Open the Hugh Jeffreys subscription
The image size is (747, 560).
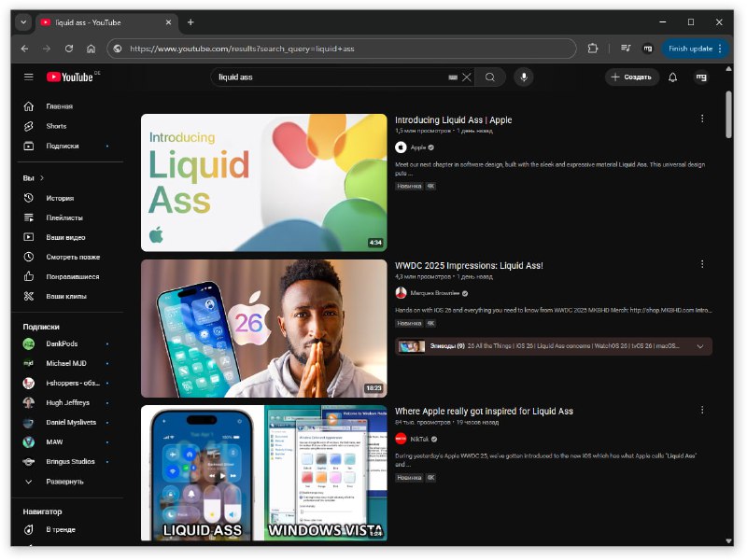click(x=66, y=403)
